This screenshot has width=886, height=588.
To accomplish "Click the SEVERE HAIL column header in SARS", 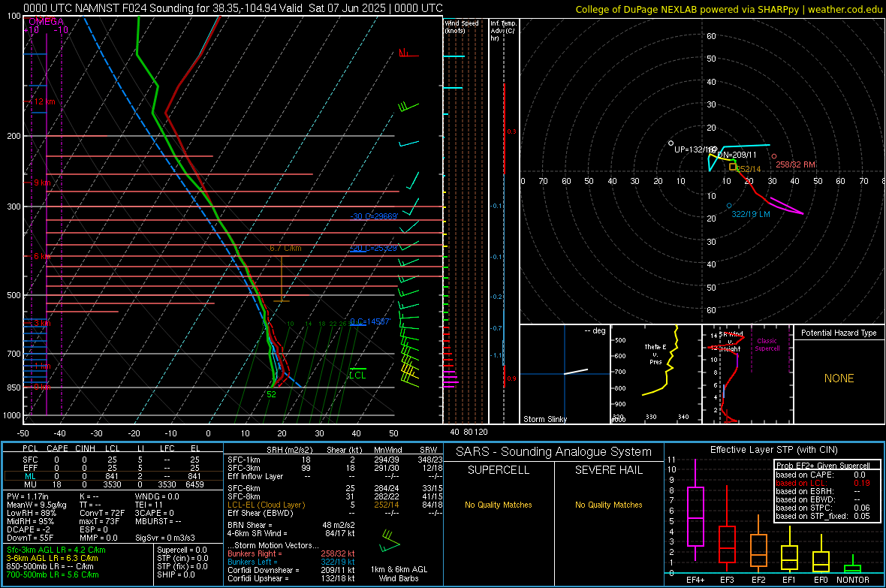I will pyautogui.click(x=608, y=470).
